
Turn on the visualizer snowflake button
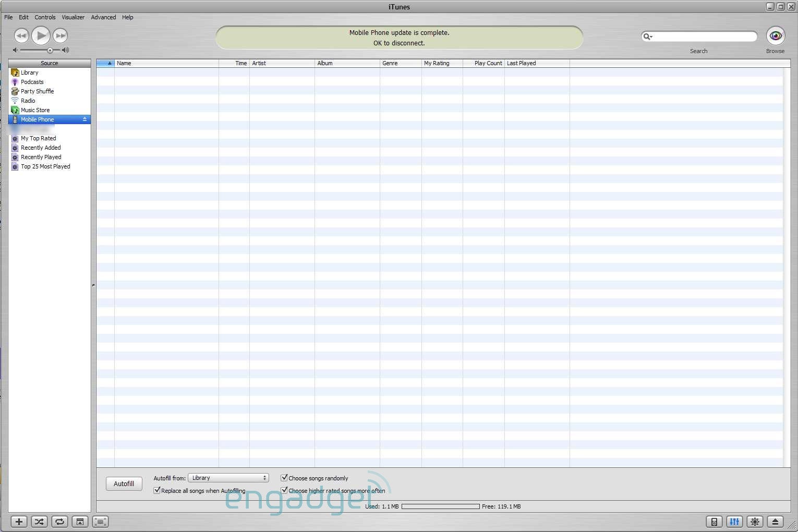[755, 522]
